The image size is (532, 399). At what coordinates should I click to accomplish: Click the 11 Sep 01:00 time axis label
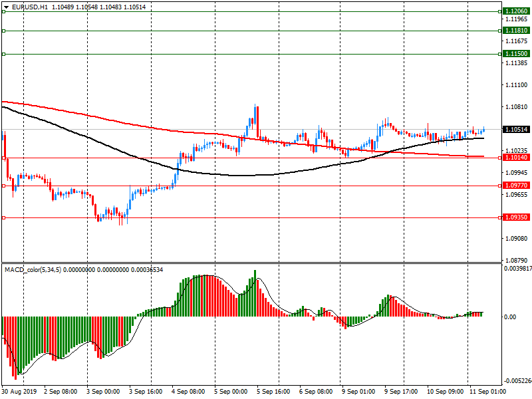487,392
